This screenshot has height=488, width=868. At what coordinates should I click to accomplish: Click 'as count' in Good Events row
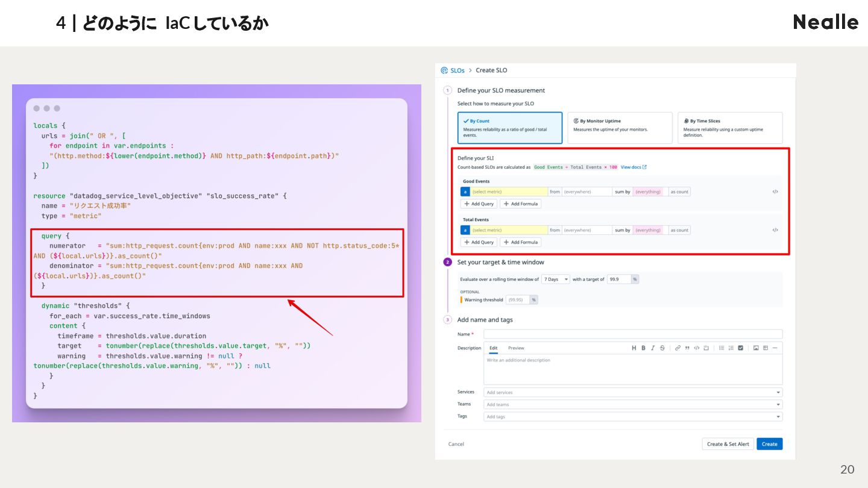679,192
